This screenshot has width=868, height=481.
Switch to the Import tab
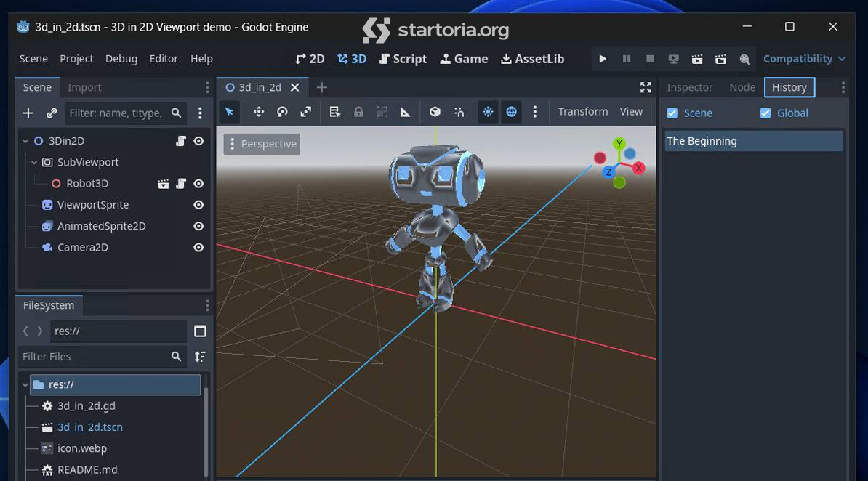click(x=84, y=87)
